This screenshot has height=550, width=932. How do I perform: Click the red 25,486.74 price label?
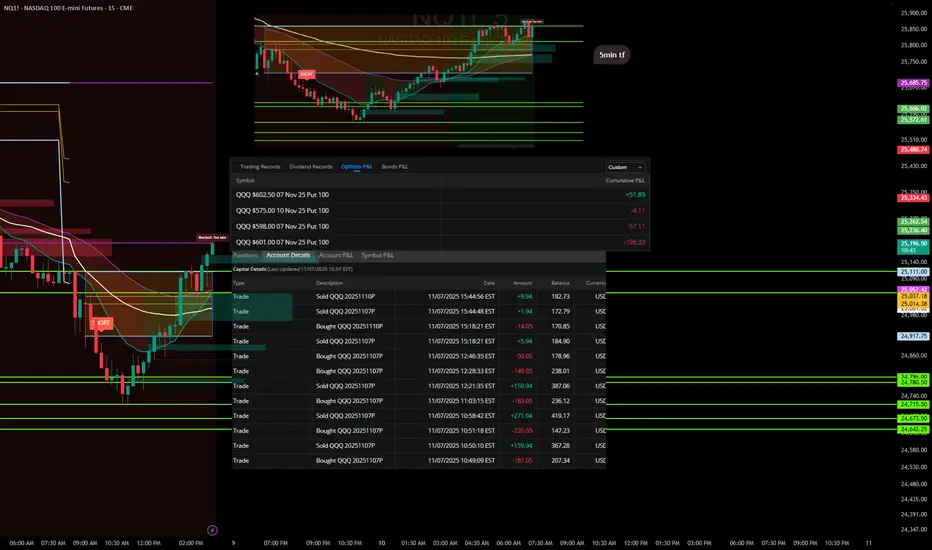(x=914, y=149)
